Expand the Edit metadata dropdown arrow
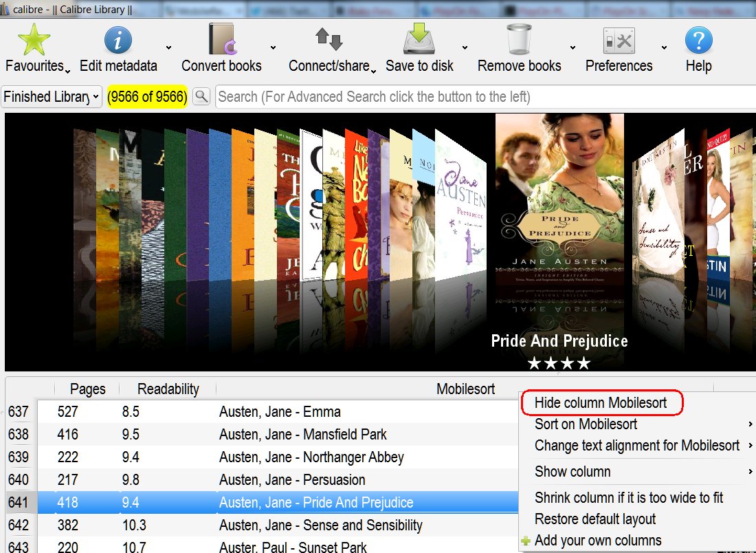Viewport: 756px width, 553px height. 168,47
